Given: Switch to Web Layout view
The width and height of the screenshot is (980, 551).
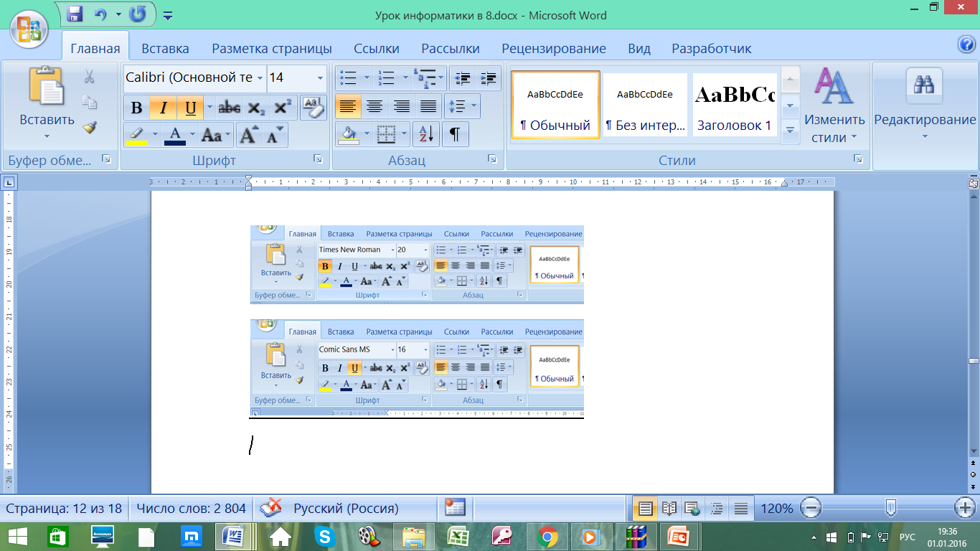Looking at the screenshot, I should [x=693, y=509].
